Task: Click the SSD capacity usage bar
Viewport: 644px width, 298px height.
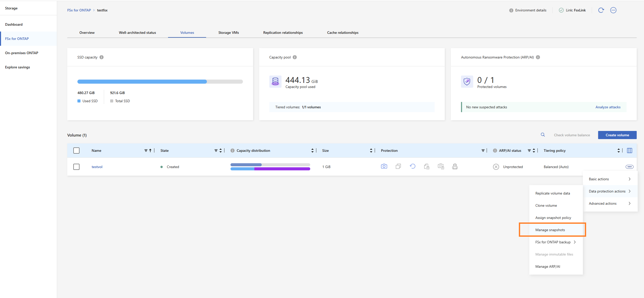Action: click(x=160, y=82)
